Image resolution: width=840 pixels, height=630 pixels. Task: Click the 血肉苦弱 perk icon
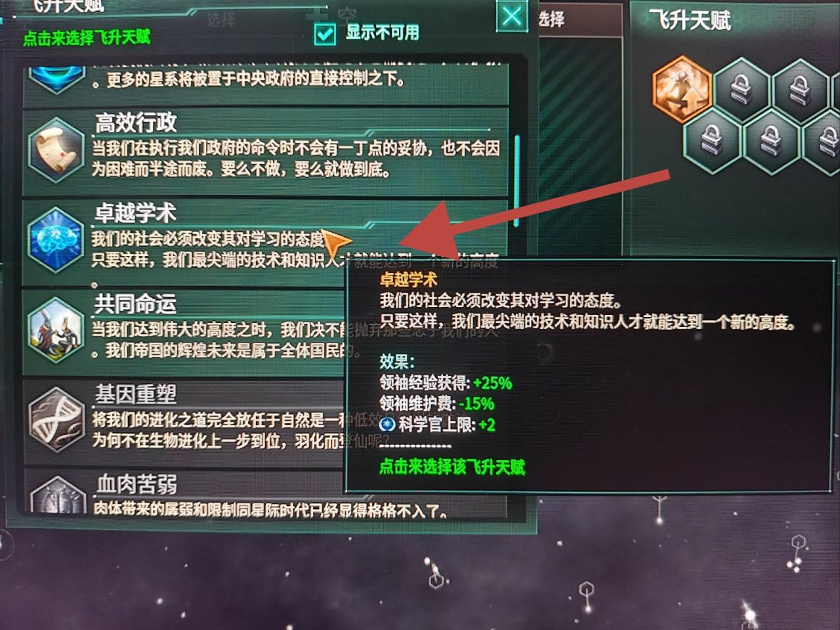(x=58, y=495)
